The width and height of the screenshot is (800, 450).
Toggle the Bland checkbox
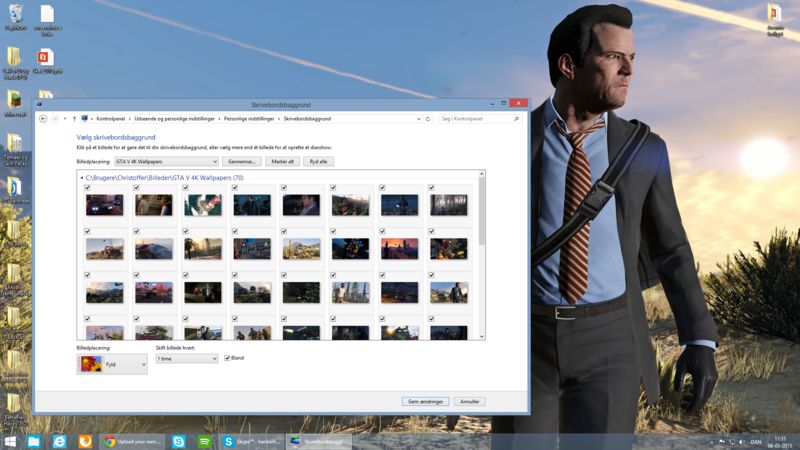[x=227, y=358]
